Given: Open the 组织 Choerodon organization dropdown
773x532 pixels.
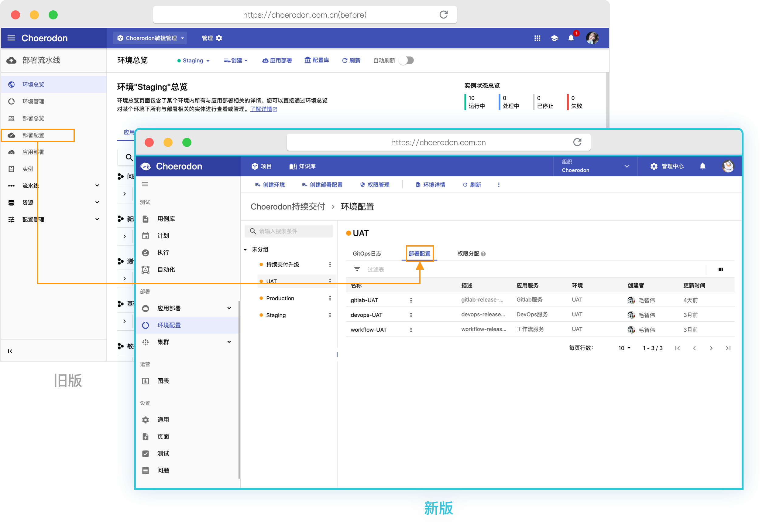Looking at the screenshot, I should [x=595, y=166].
